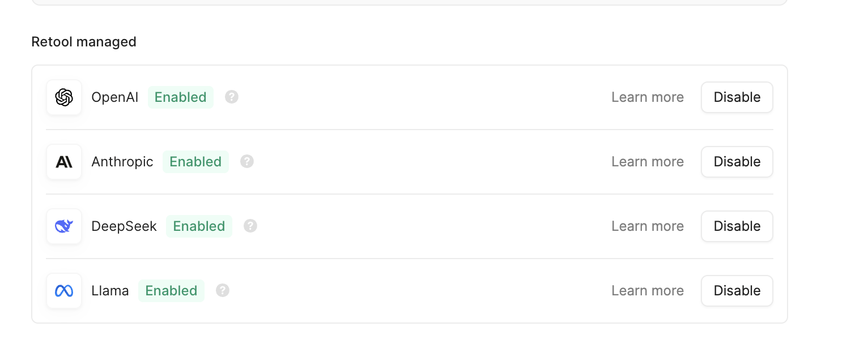Open Learn more for OpenAI
This screenshot has height=344, width=868.
[648, 97]
